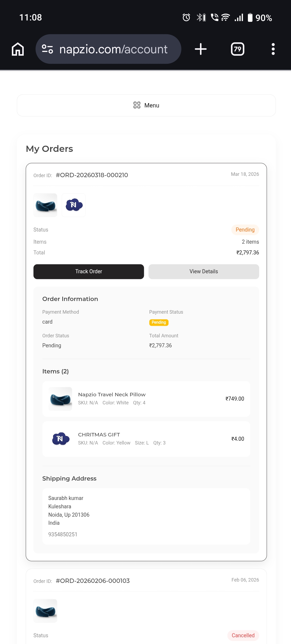This screenshot has width=291, height=644.
Task: Tap the napzio.com/account address bar
Action: click(x=113, y=49)
